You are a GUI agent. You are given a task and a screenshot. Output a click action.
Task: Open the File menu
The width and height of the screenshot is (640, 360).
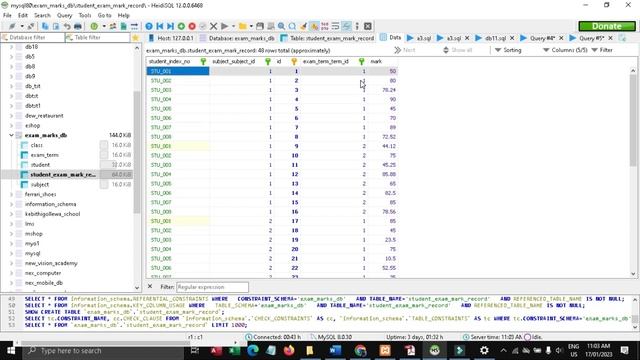7,15
